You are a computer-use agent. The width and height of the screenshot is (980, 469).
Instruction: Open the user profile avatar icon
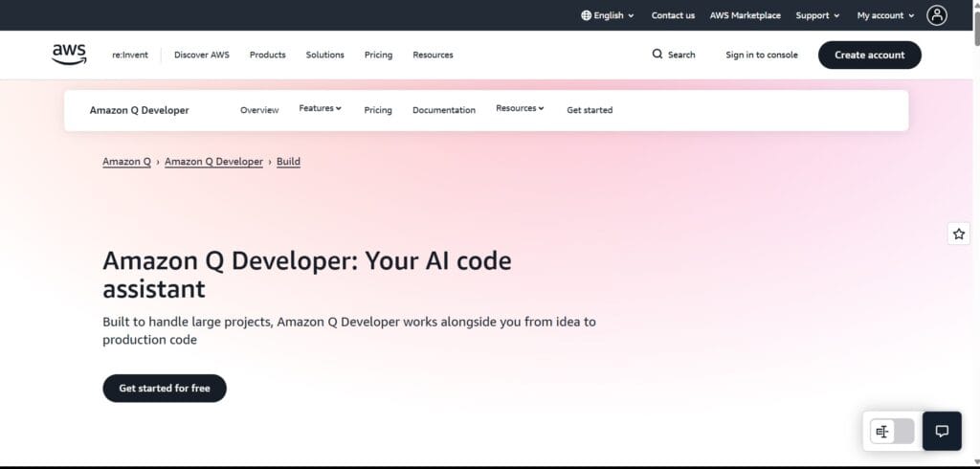pyautogui.click(x=936, y=15)
